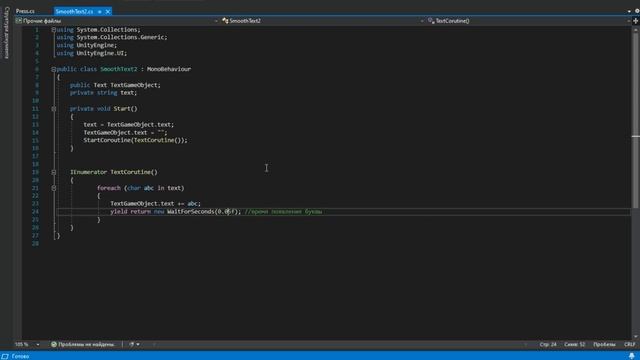Click the split editor plus icon

(636, 21)
